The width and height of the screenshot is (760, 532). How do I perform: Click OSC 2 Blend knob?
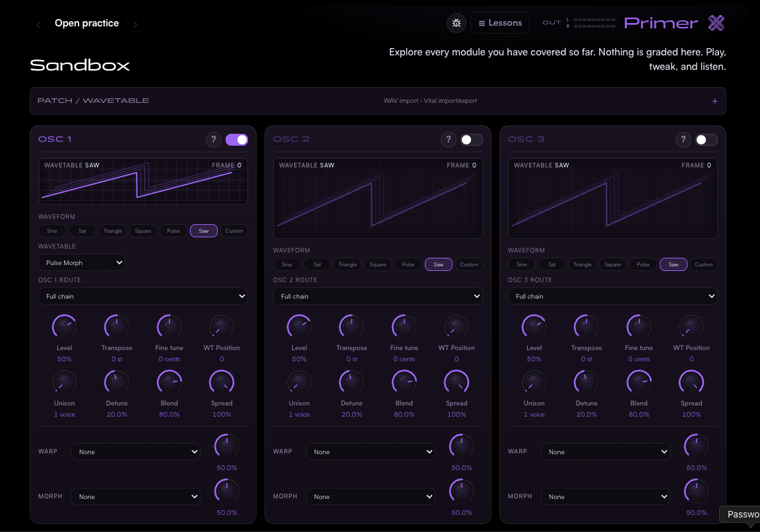coord(404,382)
